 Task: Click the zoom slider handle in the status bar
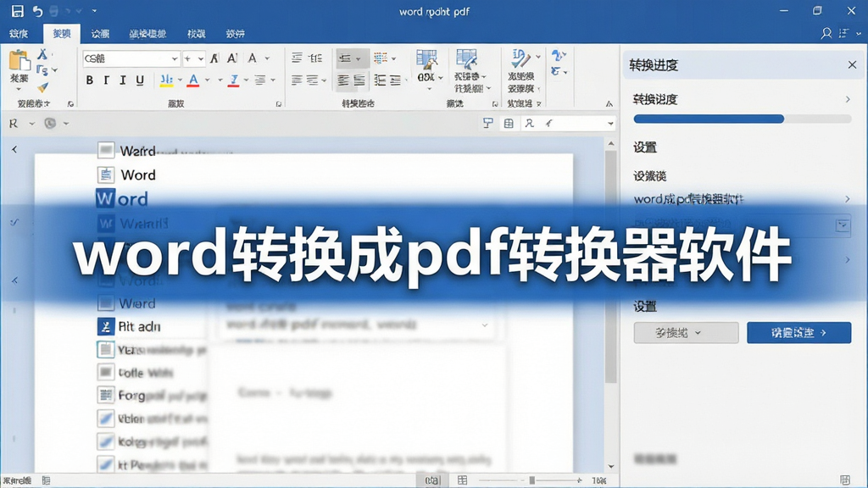pos(531,480)
